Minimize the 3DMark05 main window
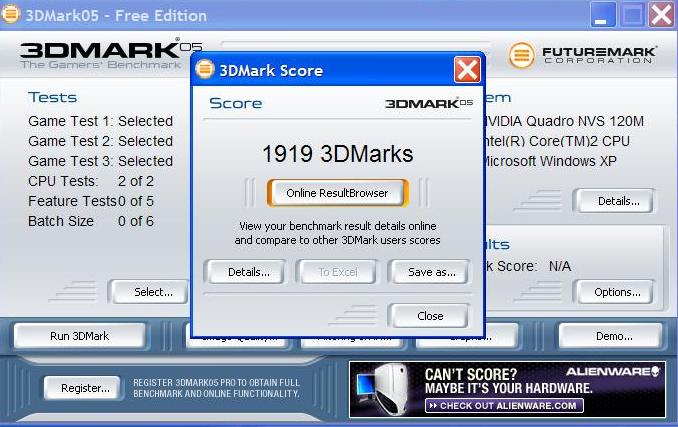678x427 pixels. pyautogui.click(x=602, y=15)
